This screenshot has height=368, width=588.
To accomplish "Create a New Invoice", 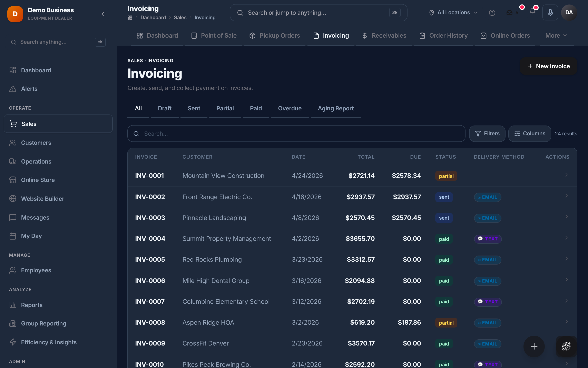I will pos(548,66).
